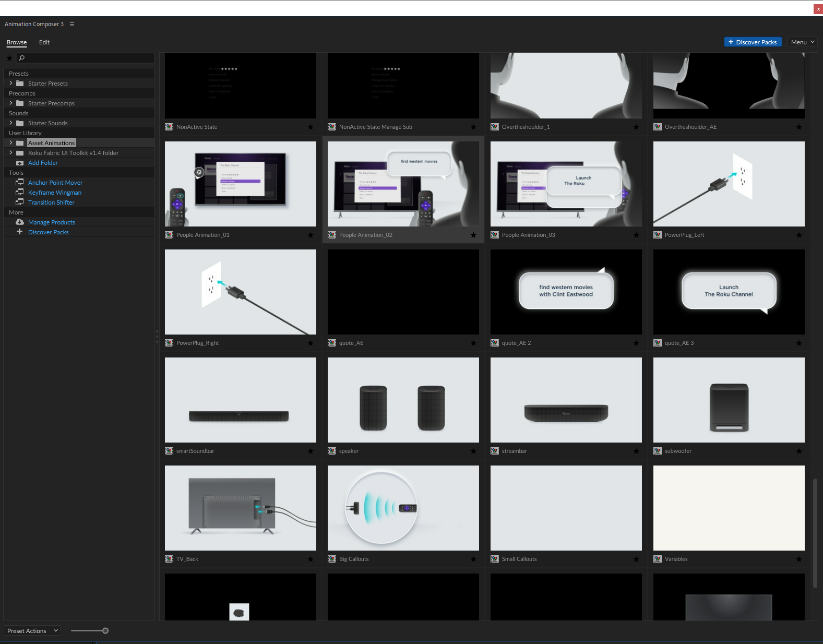Image resolution: width=823 pixels, height=644 pixels.
Task: Select the Starter Presets tree row
Action: (79, 84)
